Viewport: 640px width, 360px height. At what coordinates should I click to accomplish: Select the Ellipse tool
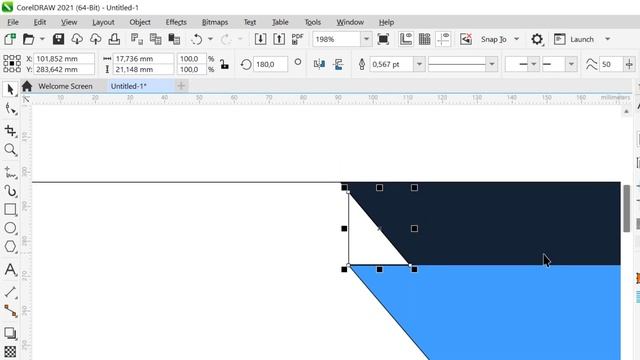(x=10, y=228)
